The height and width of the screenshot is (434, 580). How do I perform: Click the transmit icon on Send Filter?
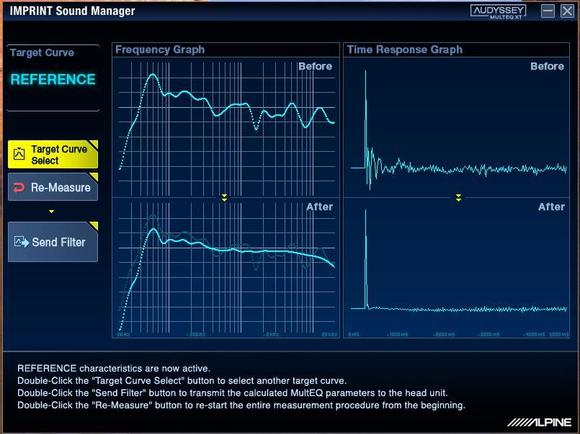click(21, 242)
